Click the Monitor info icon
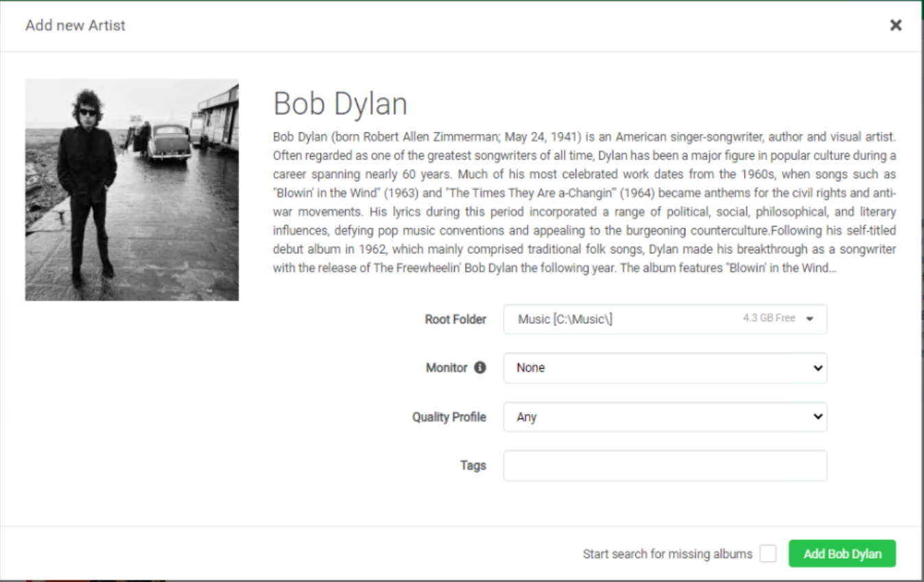Viewport: 924px width, 582px height. [x=480, y=367]
